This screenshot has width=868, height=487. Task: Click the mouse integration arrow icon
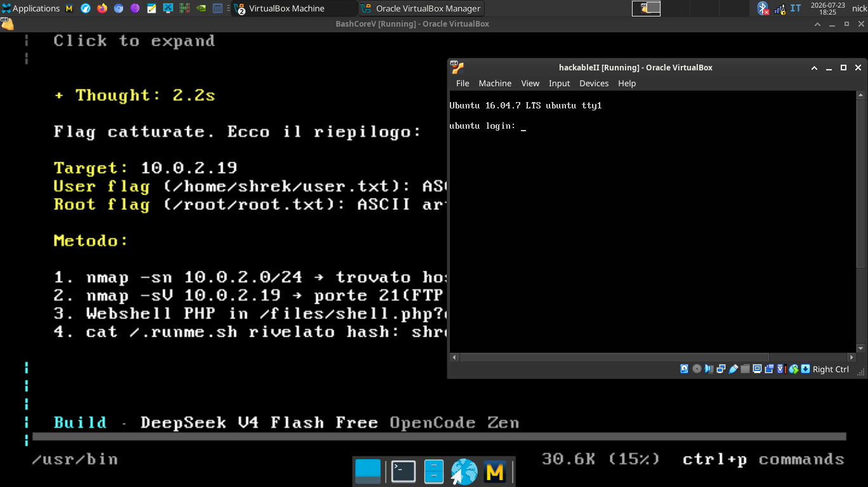pos(793,369)
